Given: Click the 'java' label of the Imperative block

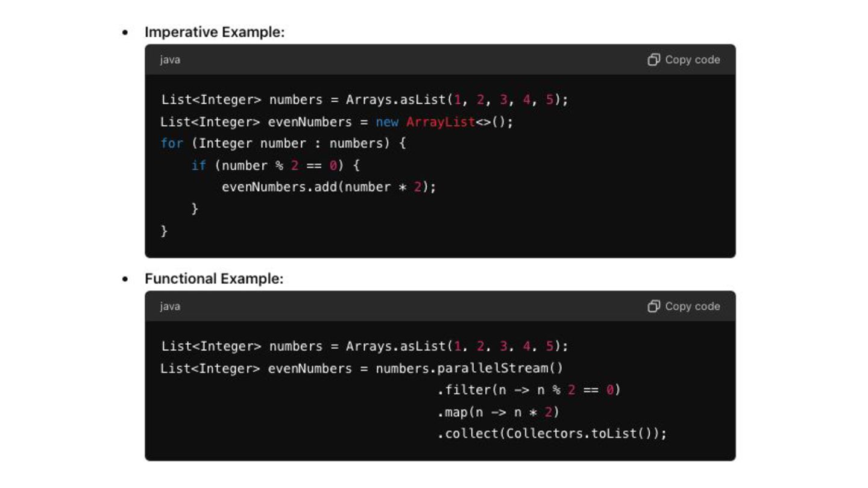Looking at the screenshot, I should (170, 60).
